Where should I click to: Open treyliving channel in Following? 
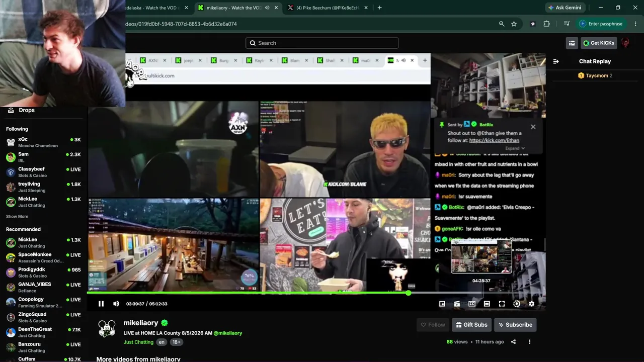click(43, 187)
